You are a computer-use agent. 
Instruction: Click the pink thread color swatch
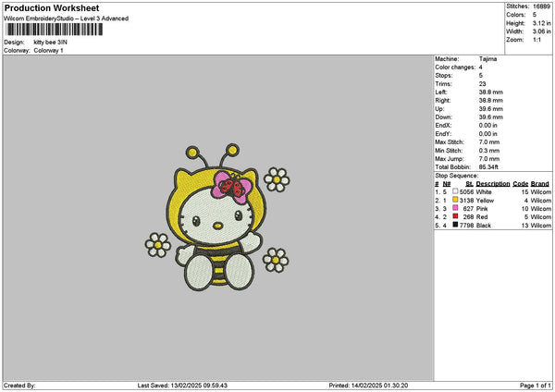coord(455,208)
